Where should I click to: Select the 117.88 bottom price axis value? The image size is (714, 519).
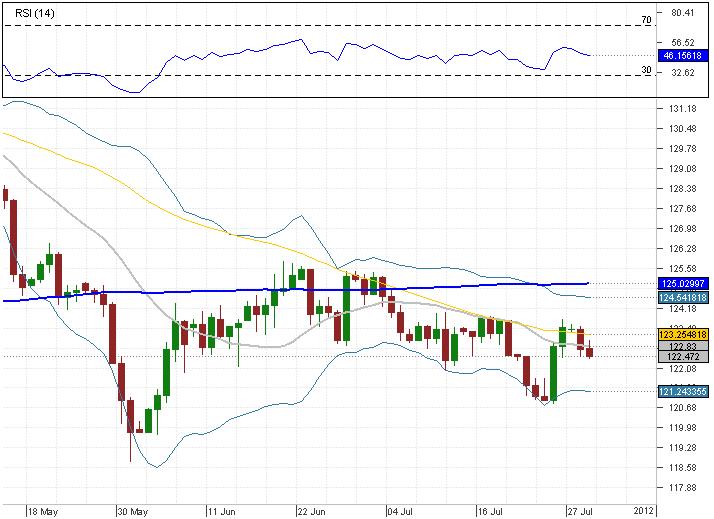[682, 488]
